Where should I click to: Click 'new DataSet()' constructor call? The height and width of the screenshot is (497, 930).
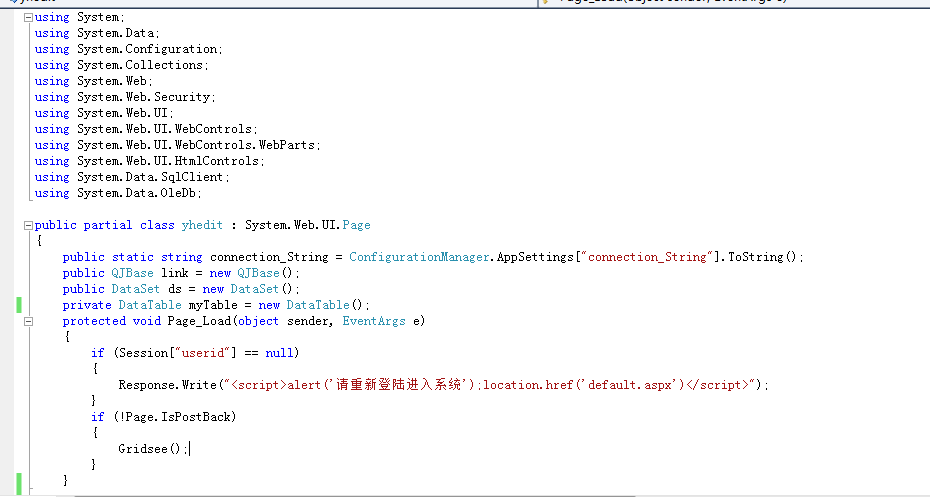248,289
